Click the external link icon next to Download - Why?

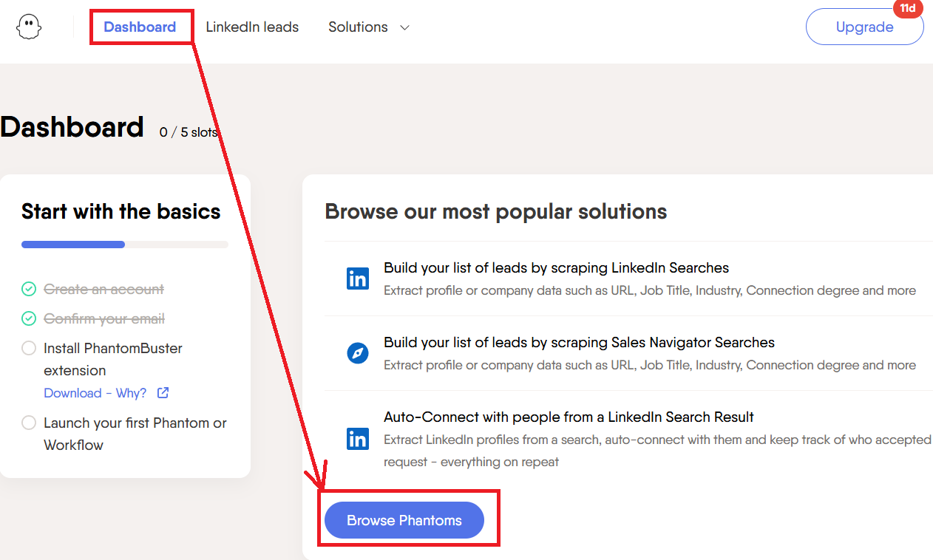click(x=163, y=393)
